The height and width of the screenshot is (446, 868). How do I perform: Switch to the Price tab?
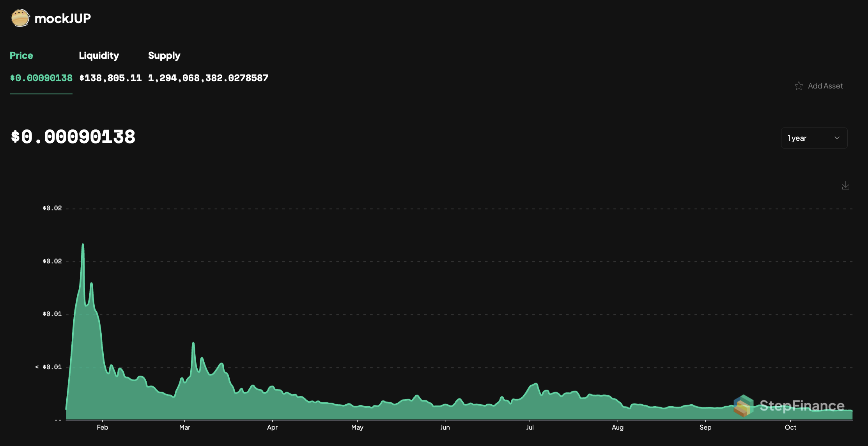coord(21,55)
